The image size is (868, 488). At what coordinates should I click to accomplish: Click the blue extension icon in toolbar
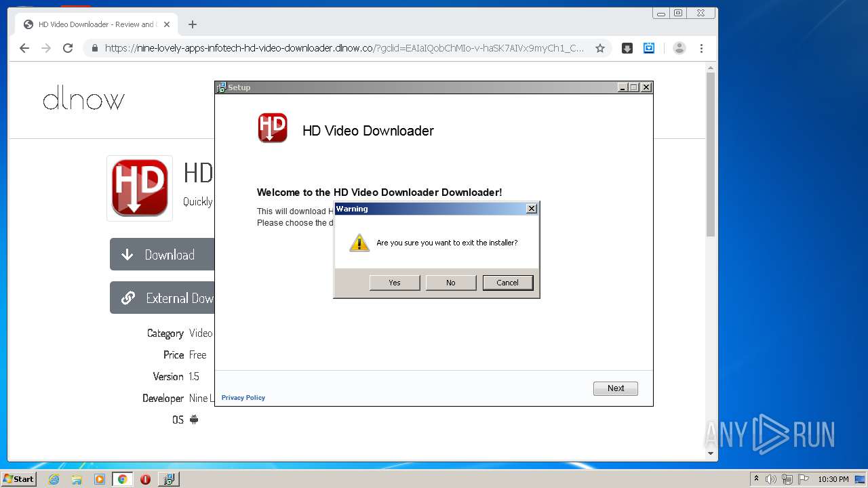pos(649,48)
